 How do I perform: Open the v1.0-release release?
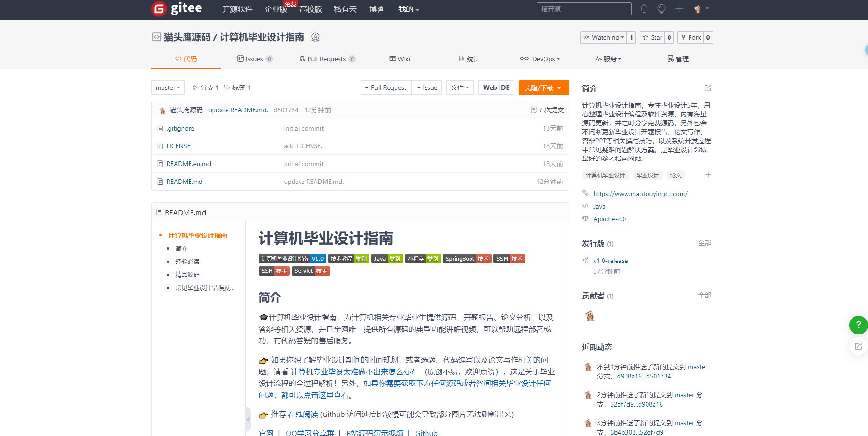[611, 261]
